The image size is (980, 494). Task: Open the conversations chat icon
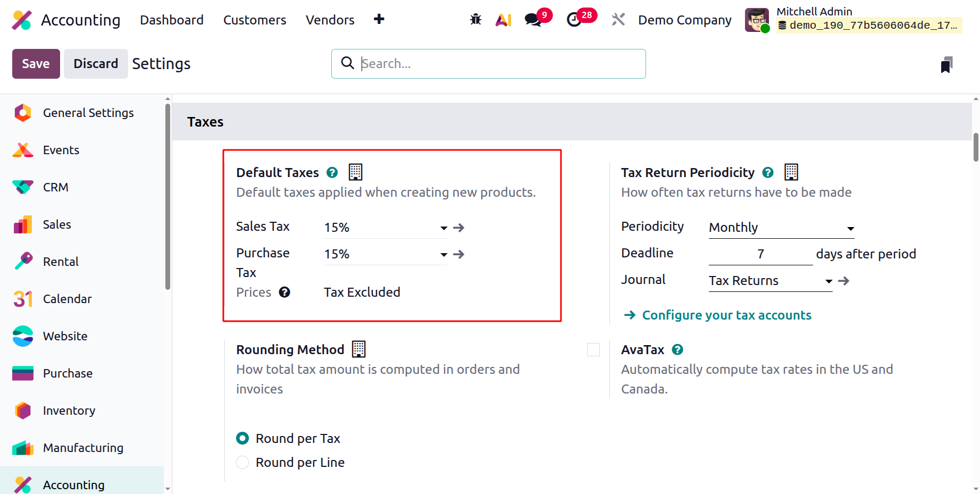coord(533,20)
